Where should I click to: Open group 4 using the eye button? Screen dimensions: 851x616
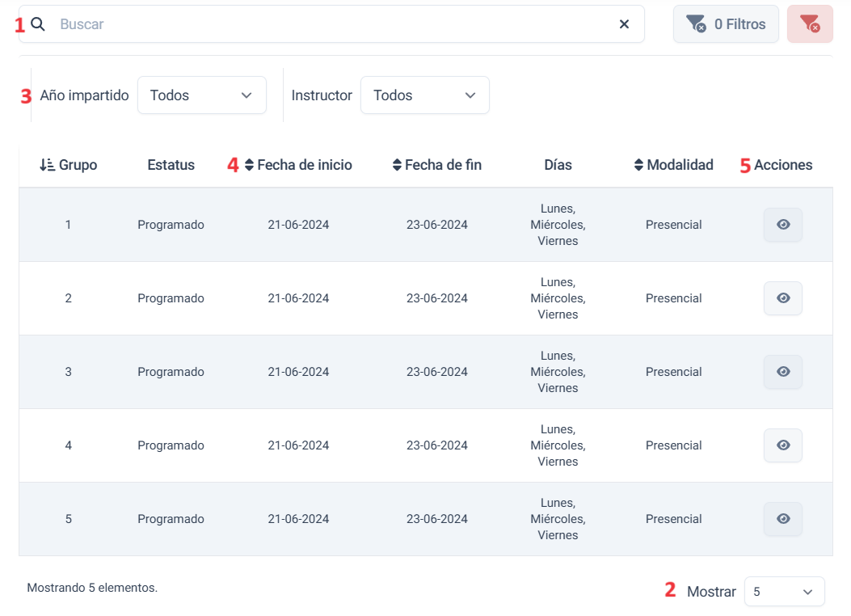[783, 445]
